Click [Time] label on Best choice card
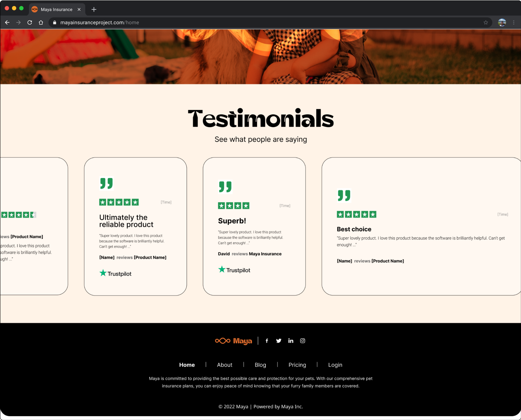The height and width of the screenshot is (420, 521). (503, 214)
